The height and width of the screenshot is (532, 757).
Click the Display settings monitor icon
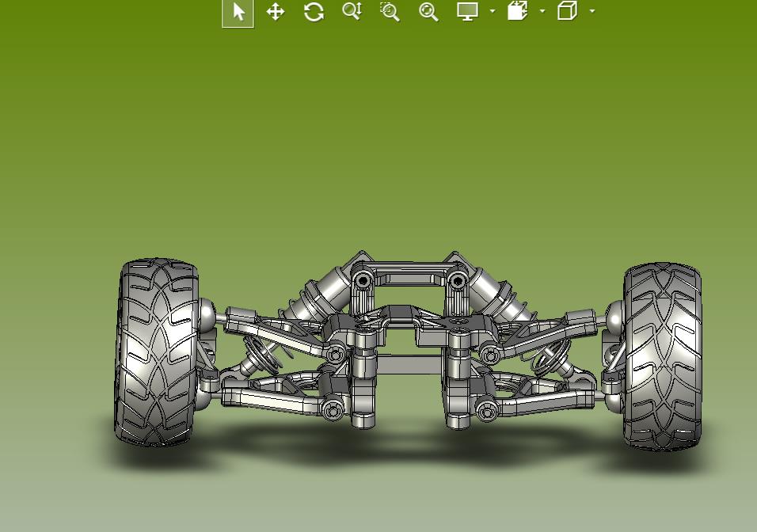pos(467,11)
